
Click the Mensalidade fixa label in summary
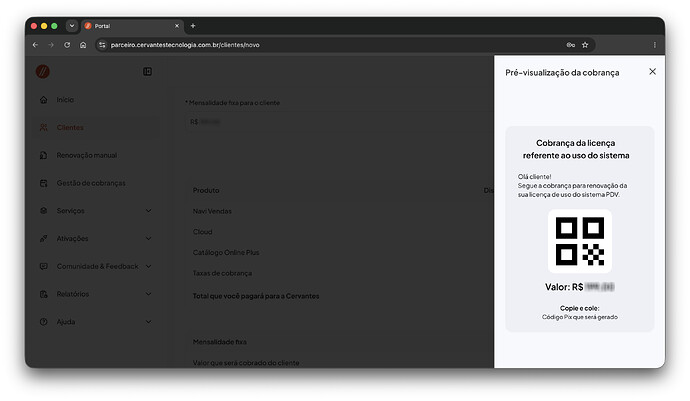(219, 342)
